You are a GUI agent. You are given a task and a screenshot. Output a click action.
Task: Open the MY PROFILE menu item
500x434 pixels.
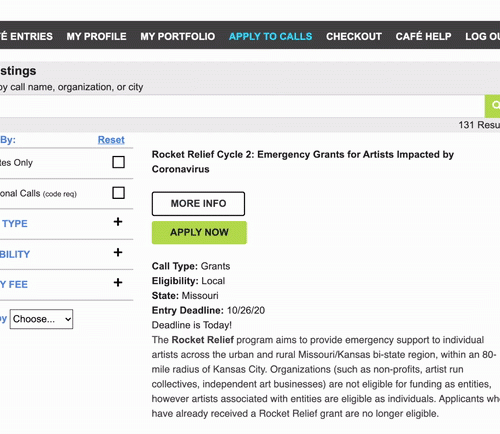point(96,36)
